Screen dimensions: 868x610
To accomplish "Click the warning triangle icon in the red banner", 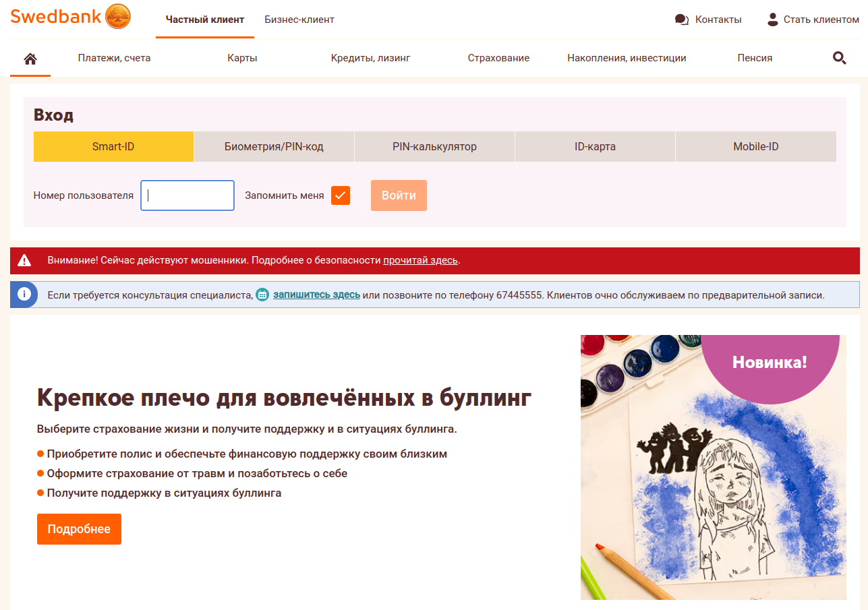I will pyautogui.click(x=25, y=260).
